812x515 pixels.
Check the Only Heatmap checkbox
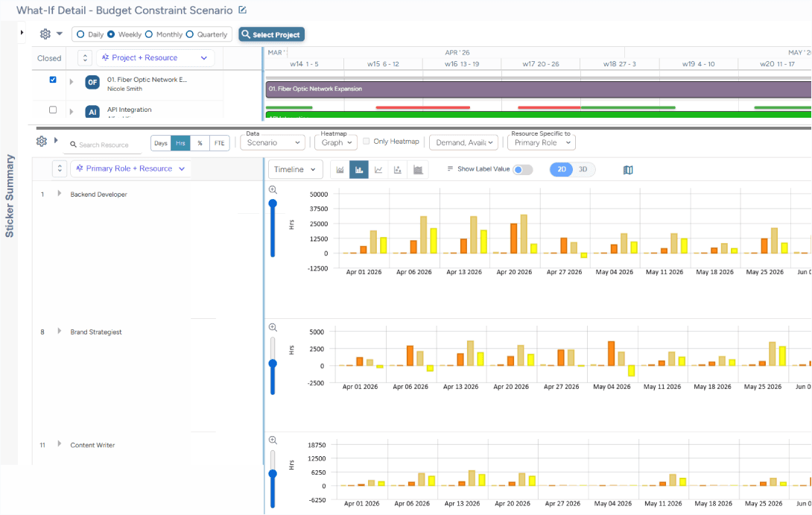[x=366, y=141]
